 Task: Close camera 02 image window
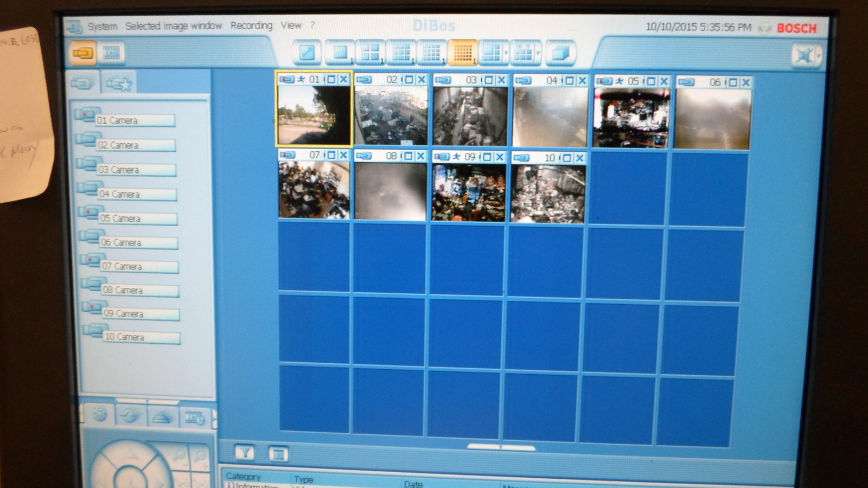pos(422,80)
